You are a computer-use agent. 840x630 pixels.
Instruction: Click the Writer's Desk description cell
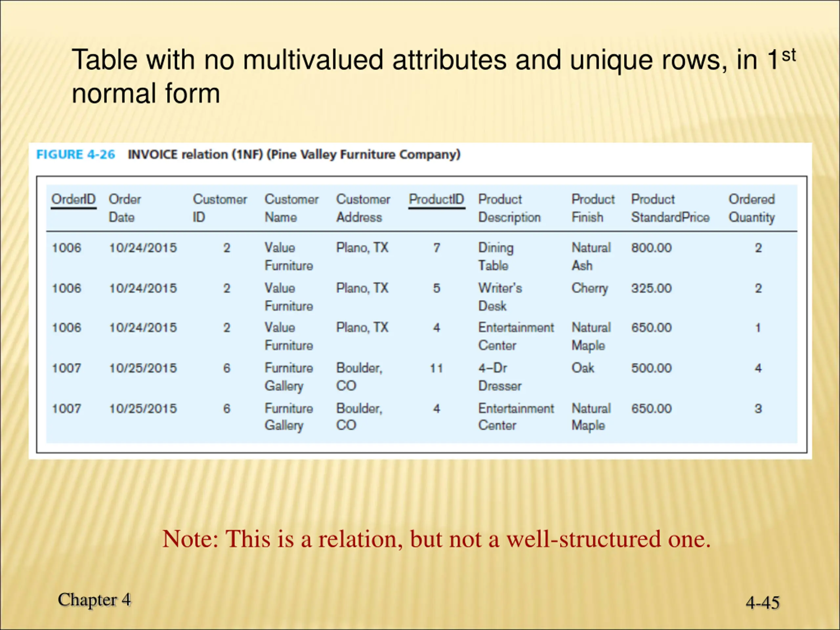click(500, 297)
